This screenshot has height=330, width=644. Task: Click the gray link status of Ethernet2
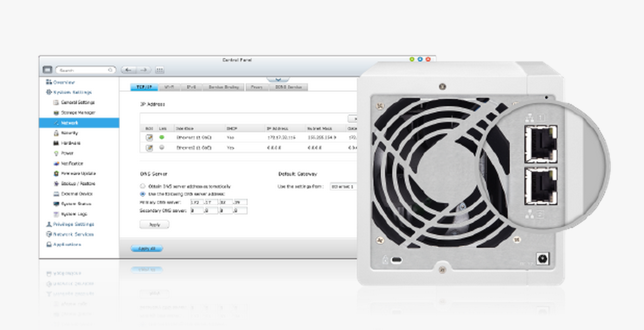pyautogui.click(x=162, y=148)
